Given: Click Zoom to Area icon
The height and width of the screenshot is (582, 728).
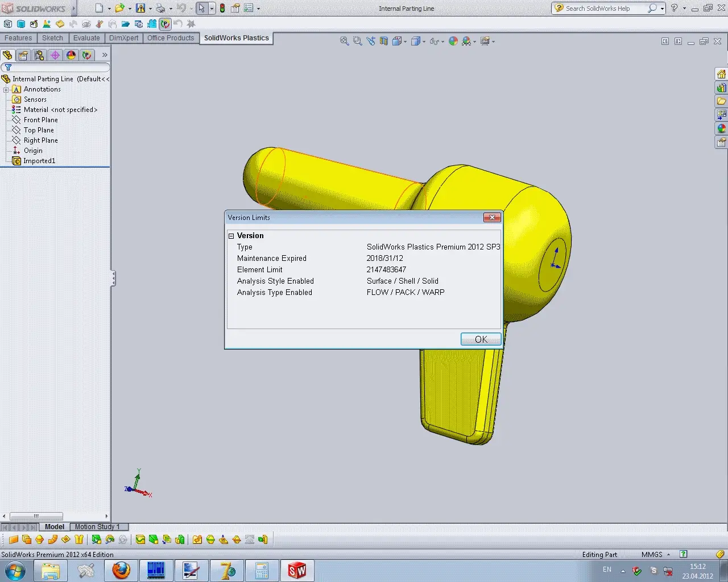Looking at the screenshot, I should pos(357,41).
